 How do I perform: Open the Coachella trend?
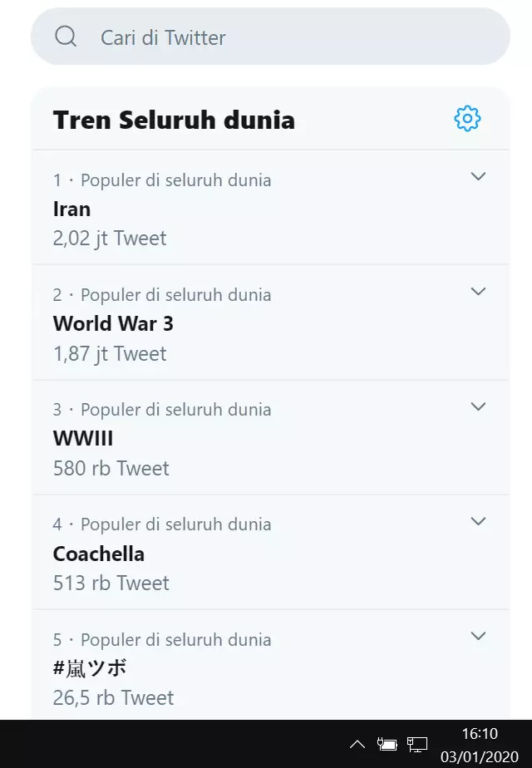click(99, 554)
